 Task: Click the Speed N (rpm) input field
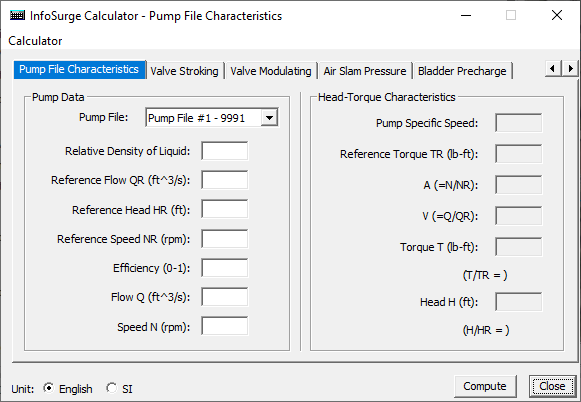225,326
